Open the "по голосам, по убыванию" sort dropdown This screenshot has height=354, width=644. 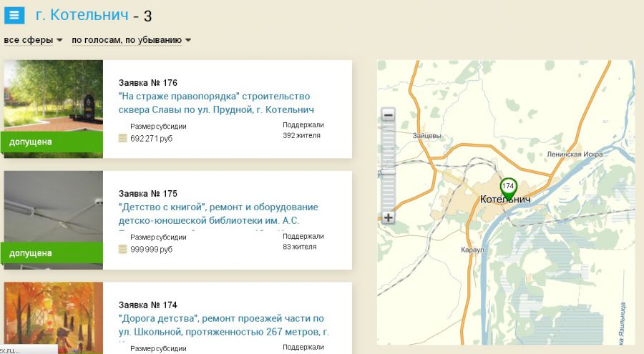[x=131, y=40]
